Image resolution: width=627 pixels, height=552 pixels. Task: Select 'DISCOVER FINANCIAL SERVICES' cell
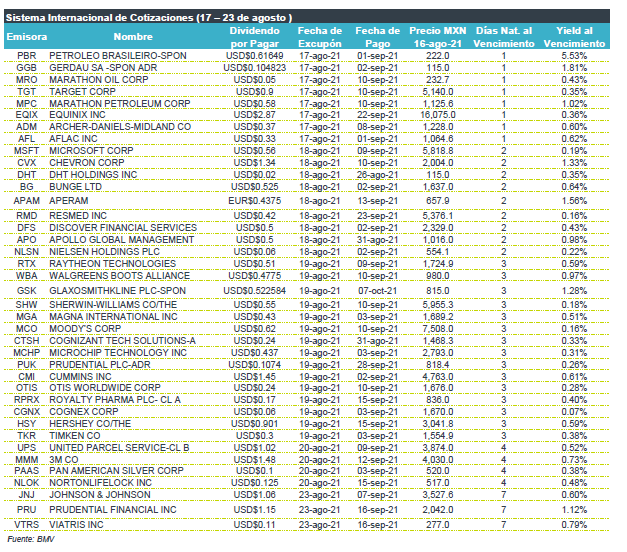(x=123, y=228)
